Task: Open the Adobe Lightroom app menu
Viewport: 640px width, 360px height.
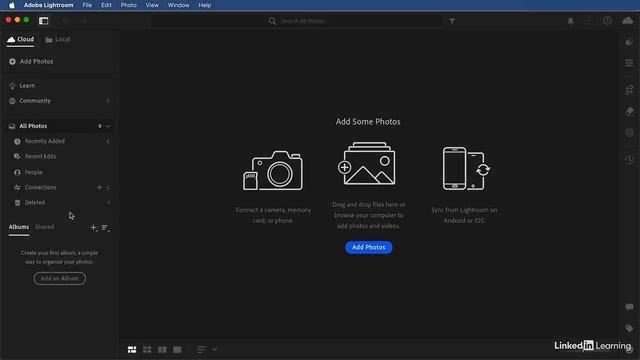Action: [x=49, y=5]
